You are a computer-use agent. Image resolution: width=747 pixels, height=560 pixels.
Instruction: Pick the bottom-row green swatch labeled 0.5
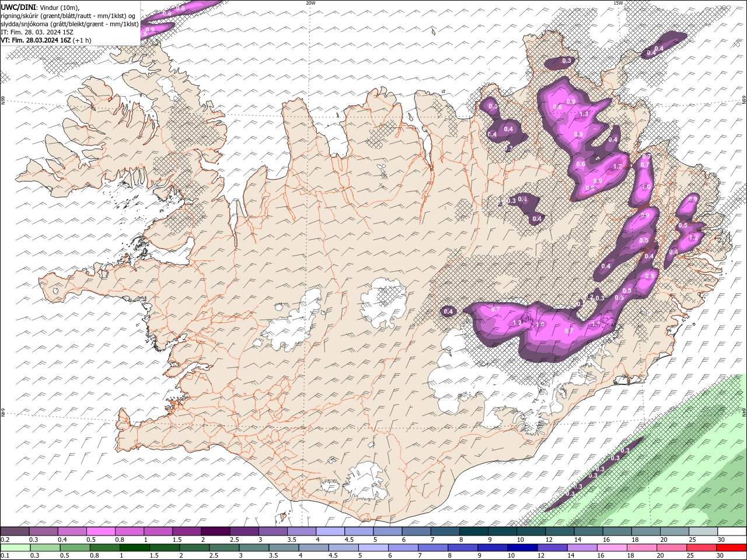(75, 548)
